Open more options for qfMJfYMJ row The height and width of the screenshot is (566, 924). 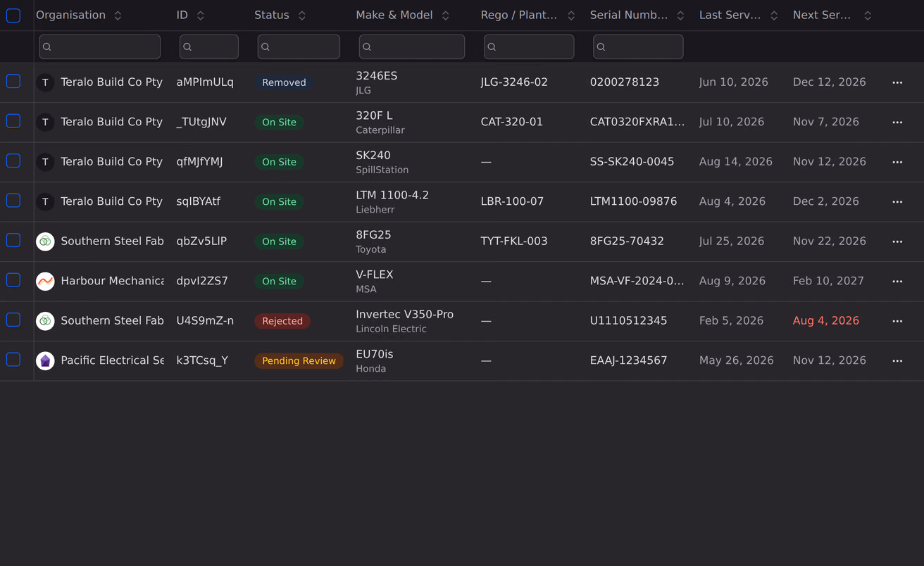tap(897, 162)
